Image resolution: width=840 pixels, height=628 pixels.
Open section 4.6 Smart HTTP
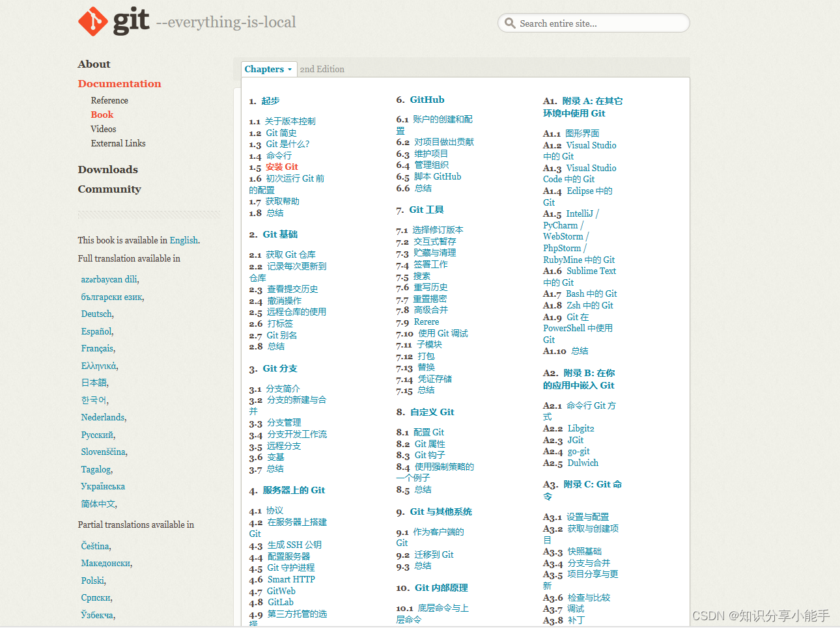(x=291, y=579)
